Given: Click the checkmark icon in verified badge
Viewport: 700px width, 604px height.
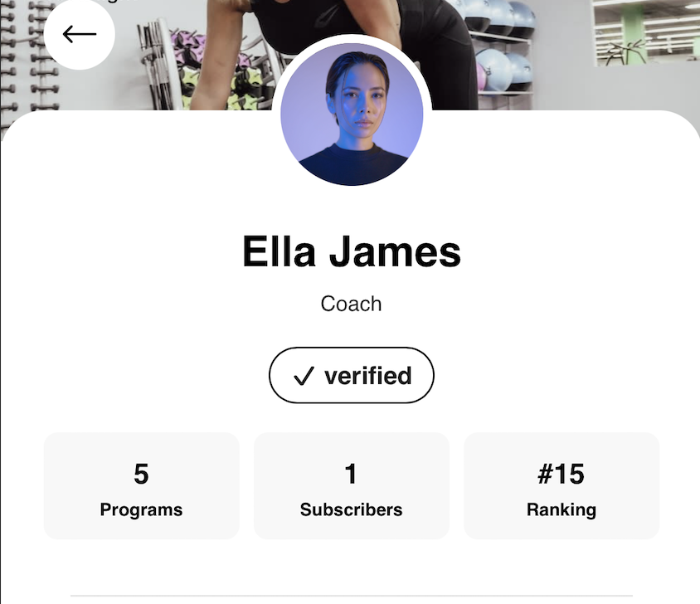Looking at the screenshot, I should (304, 376).
